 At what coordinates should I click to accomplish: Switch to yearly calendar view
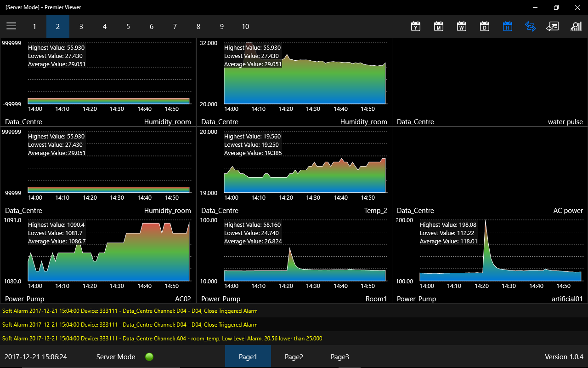point(416,26)
